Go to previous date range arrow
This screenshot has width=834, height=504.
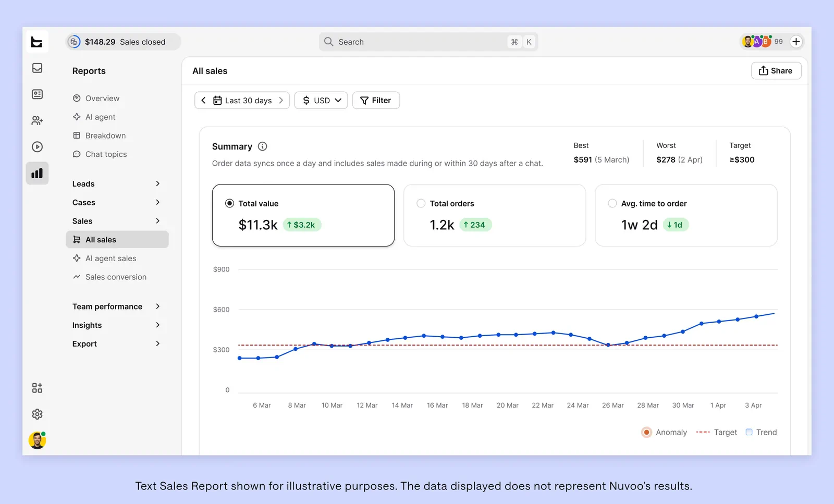point(204,100)
